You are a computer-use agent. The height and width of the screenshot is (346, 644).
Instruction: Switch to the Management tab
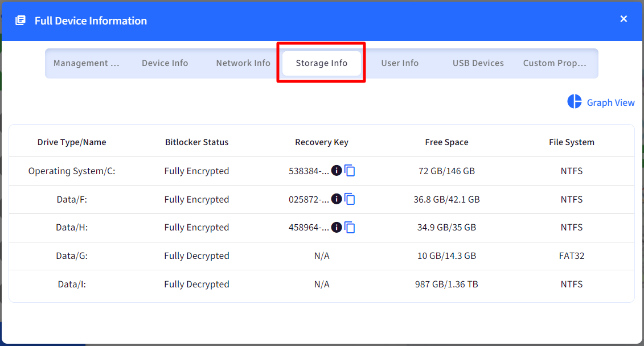tap(86, 63)
